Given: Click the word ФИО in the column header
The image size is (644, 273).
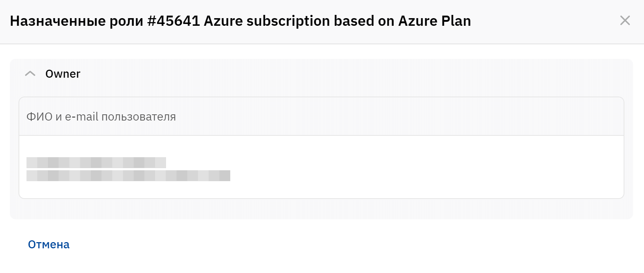Looking at the screenshot, I should (x=39, y=117).
